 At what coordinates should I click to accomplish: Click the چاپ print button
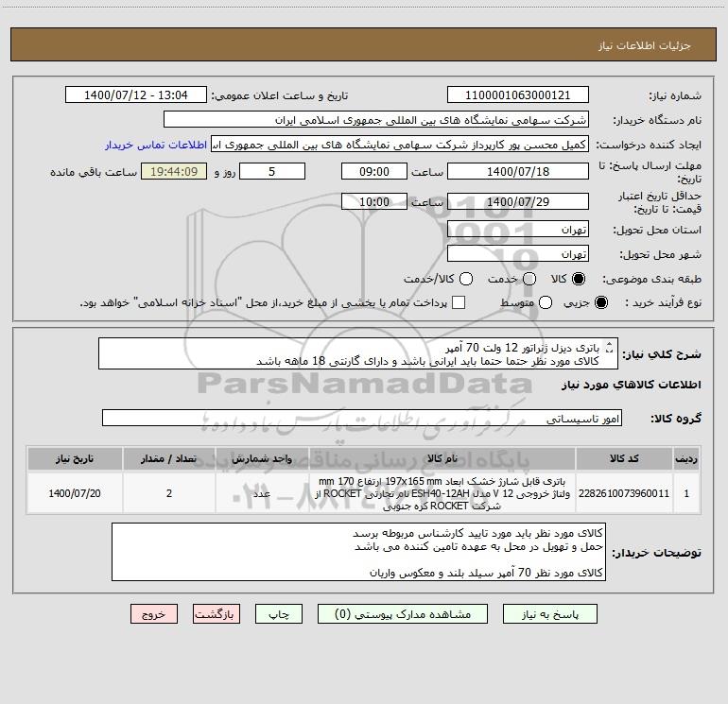point(279,614)
